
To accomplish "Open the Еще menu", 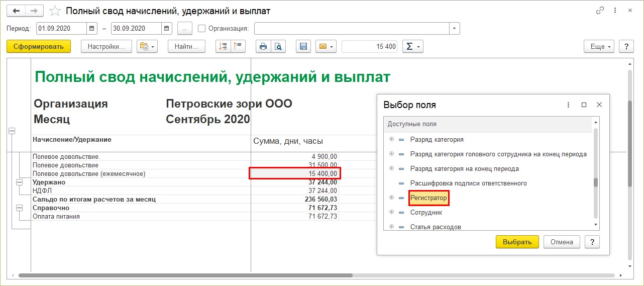I will click(599, 46).
